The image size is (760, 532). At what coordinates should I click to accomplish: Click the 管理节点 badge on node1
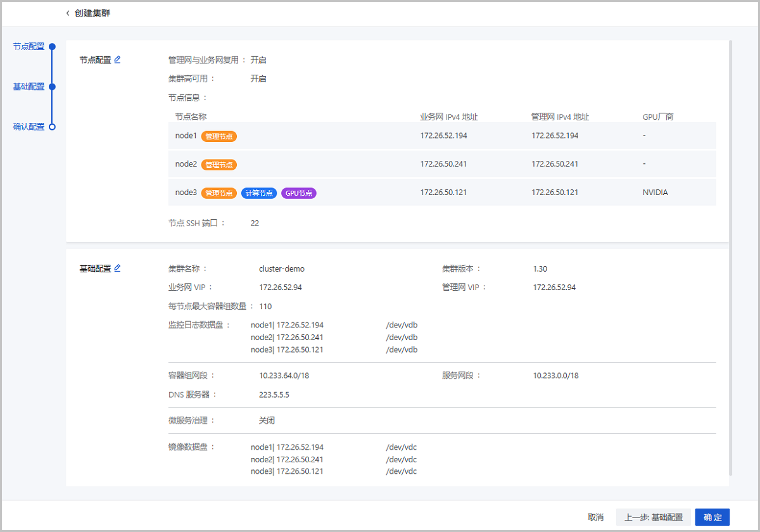(x=219, y=136)
